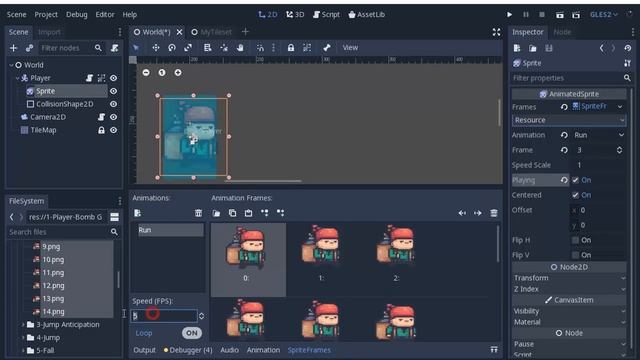This screenshot has height=360, width=640.
Task: Expand the Visibility section
Action: coord(569,311)
